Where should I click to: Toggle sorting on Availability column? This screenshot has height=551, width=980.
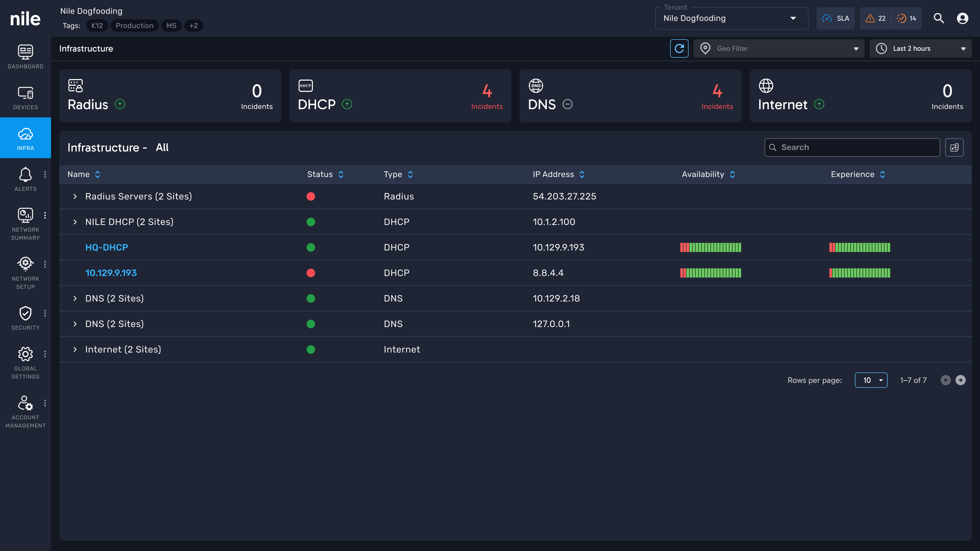[732, 174]
